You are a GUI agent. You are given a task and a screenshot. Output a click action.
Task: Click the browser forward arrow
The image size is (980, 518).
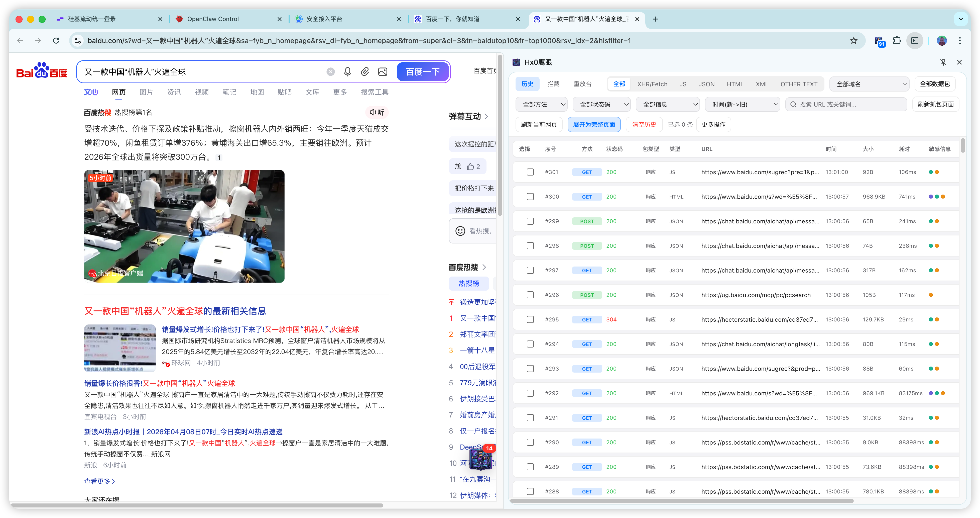pyautogui.click(x=38, y=41)
